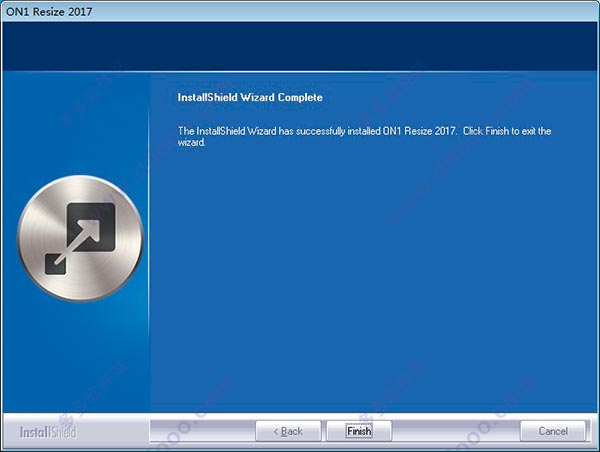Click the InstallShield logo in footer
Viewport: 600px width, 452px height.
[x=48, y=432]
